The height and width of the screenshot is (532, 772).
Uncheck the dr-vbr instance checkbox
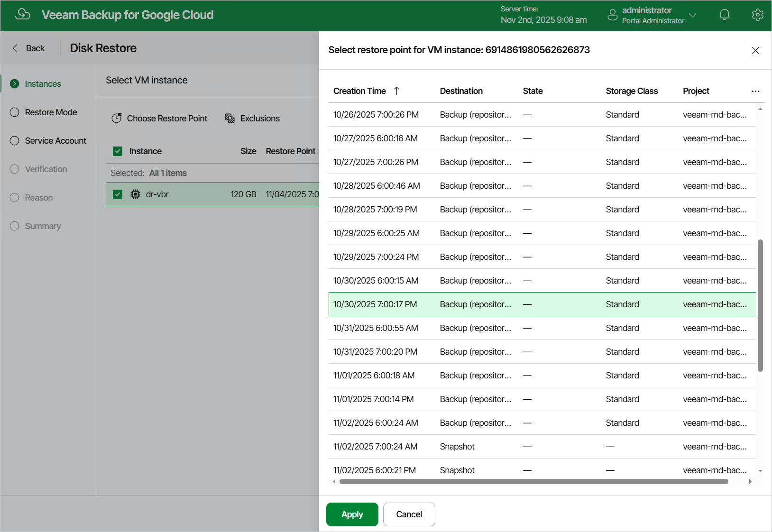coord(118,194)
